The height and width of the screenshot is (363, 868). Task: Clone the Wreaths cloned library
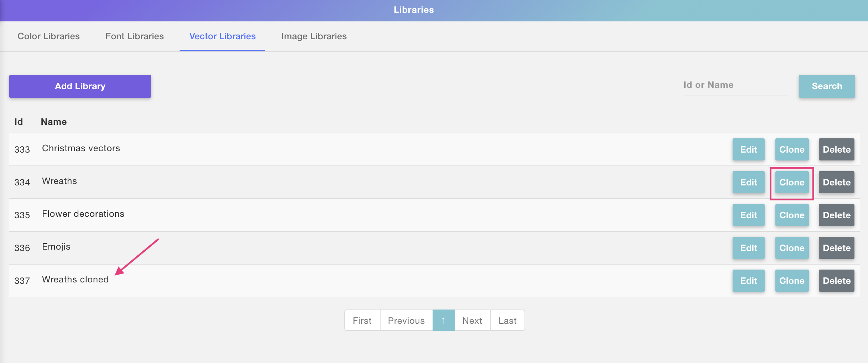(x=791, y=281)
